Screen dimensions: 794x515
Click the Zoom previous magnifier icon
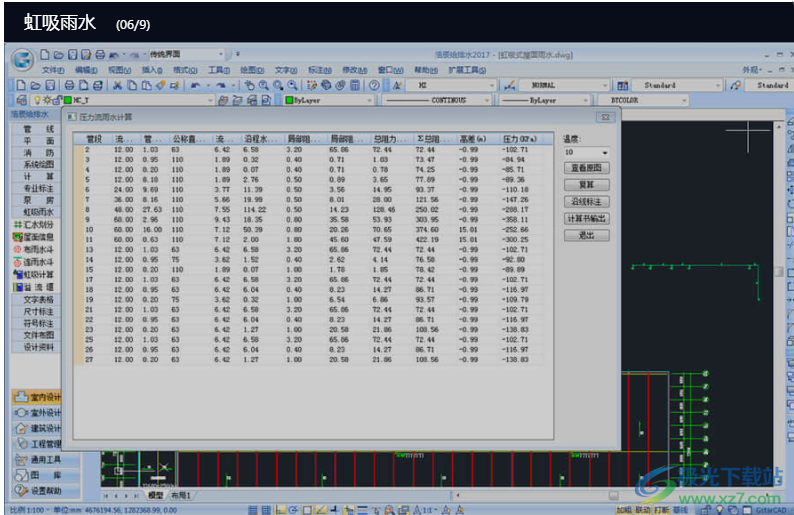pos(292,85)
